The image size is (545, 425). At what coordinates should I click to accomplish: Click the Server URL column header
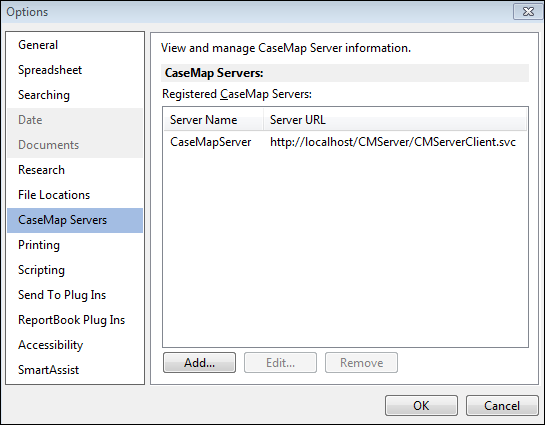pos(395,120)
